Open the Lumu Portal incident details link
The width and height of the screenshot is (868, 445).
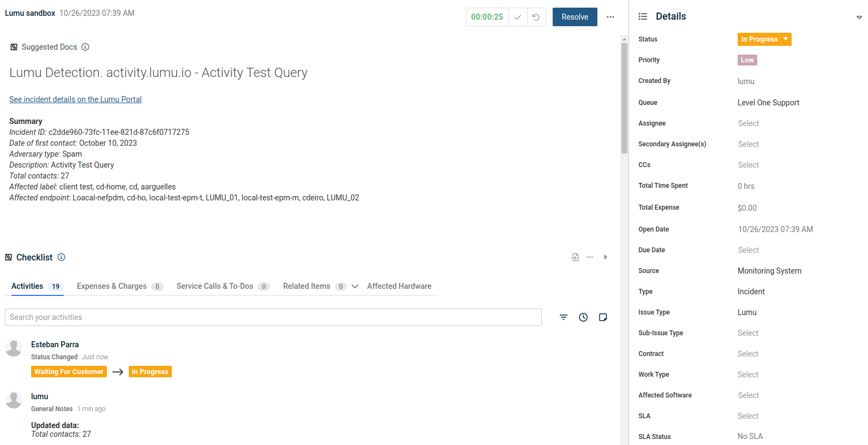tap(75, 99)
